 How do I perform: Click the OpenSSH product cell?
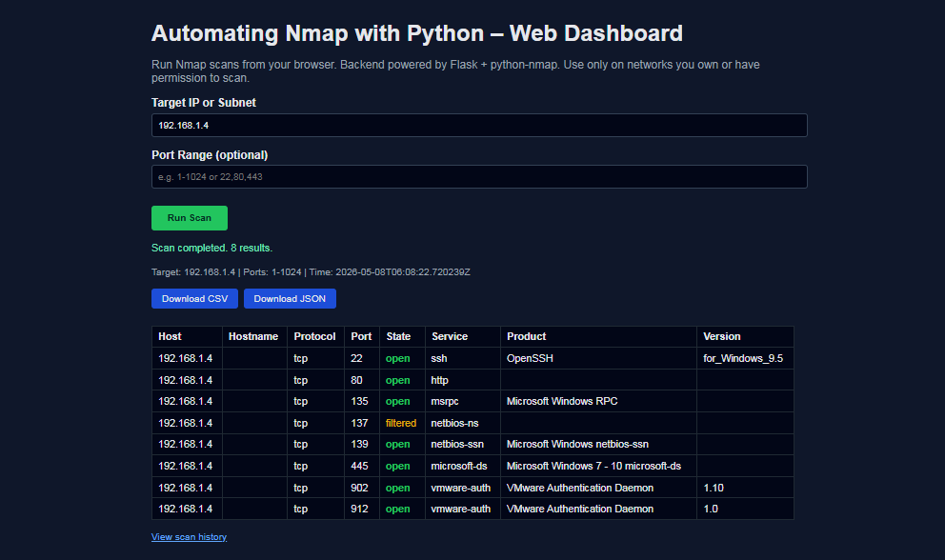[x=598, y=358]
